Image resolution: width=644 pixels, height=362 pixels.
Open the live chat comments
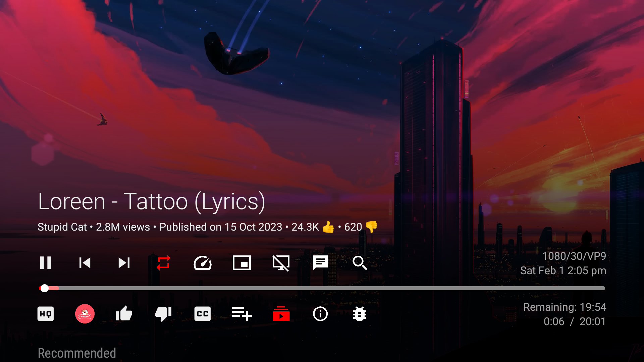click(320, 263)
